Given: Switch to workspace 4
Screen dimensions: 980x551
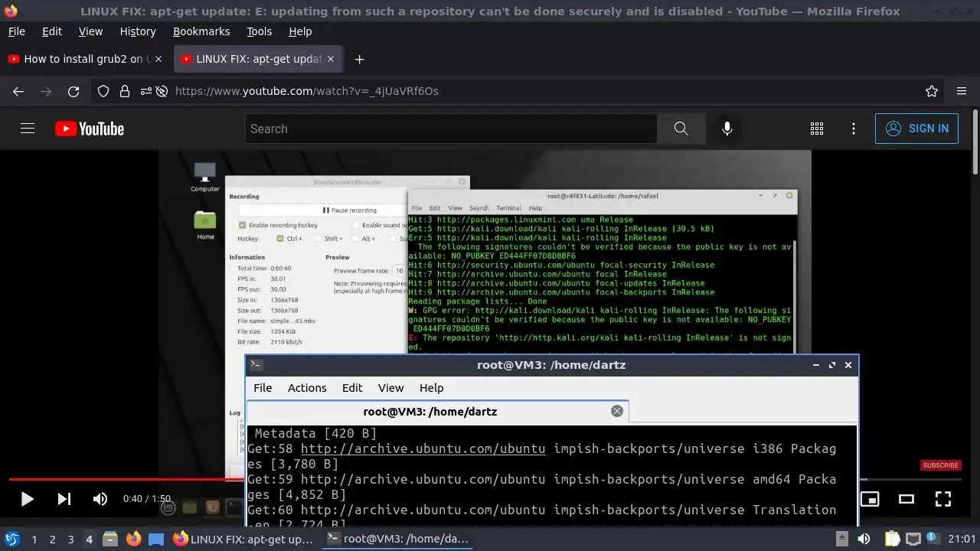Looking at the screenshot, I should point(89,540).
